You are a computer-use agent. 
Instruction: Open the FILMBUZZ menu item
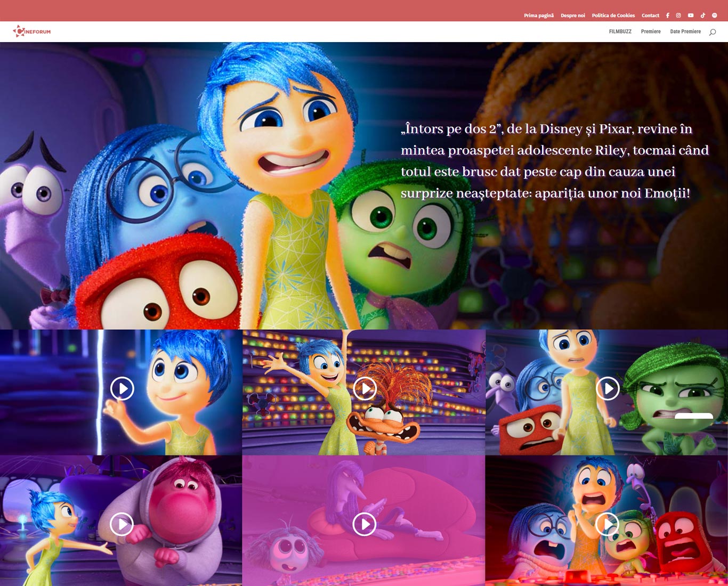(x=620, y=31)
